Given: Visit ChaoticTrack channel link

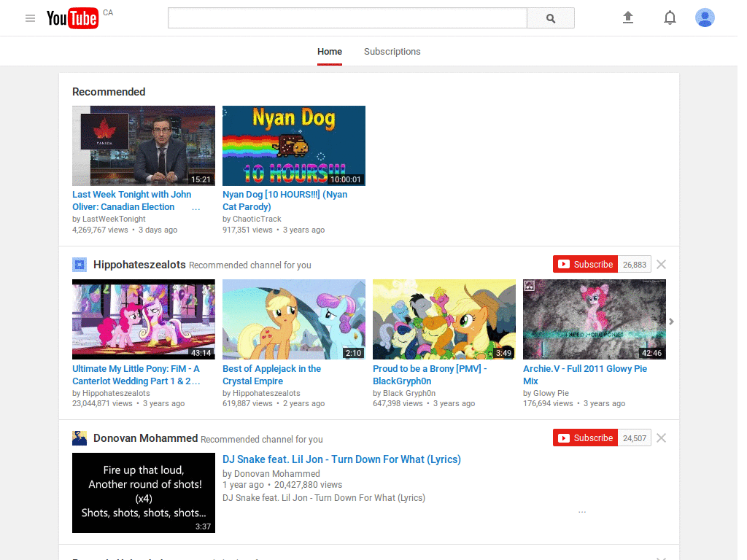Looking at the screenshot, I should [x=257, y=219].
